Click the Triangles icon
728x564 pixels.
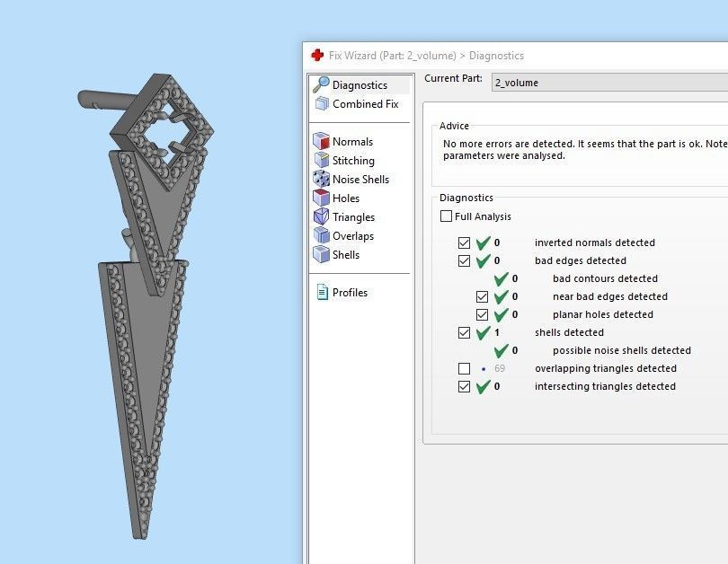coord(321,216)
